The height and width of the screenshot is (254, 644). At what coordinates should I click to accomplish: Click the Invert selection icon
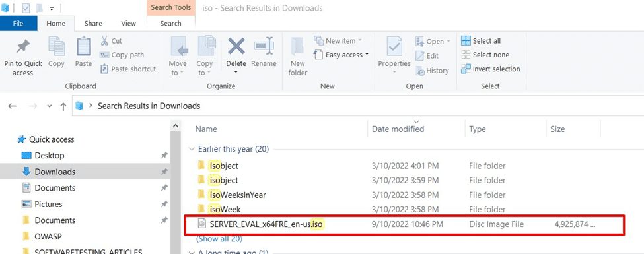click(x=466, y=69)
